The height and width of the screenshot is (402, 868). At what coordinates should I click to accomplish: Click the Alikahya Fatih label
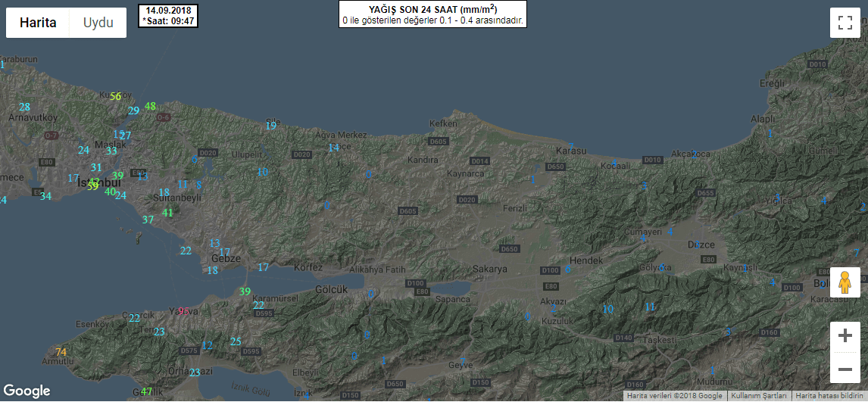[378, 270]
